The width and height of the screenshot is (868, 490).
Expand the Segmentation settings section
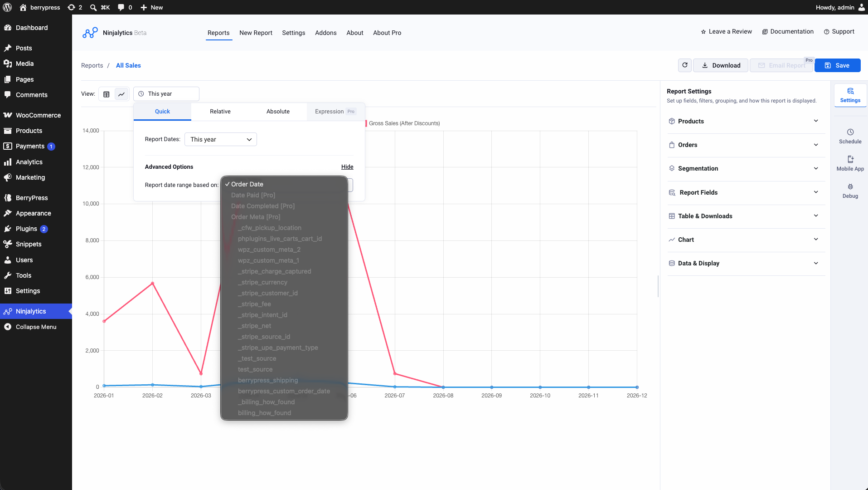(x=746, y=168)
